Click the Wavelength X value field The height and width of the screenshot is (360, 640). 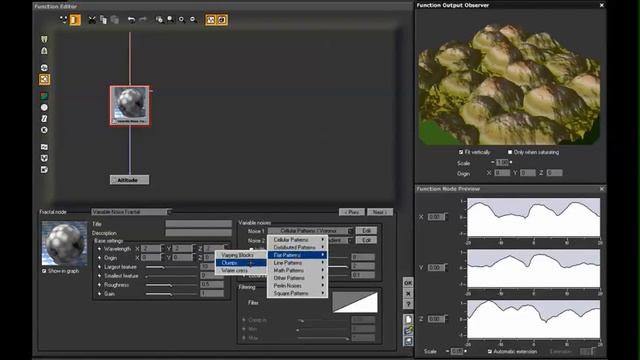click(151, 249)
